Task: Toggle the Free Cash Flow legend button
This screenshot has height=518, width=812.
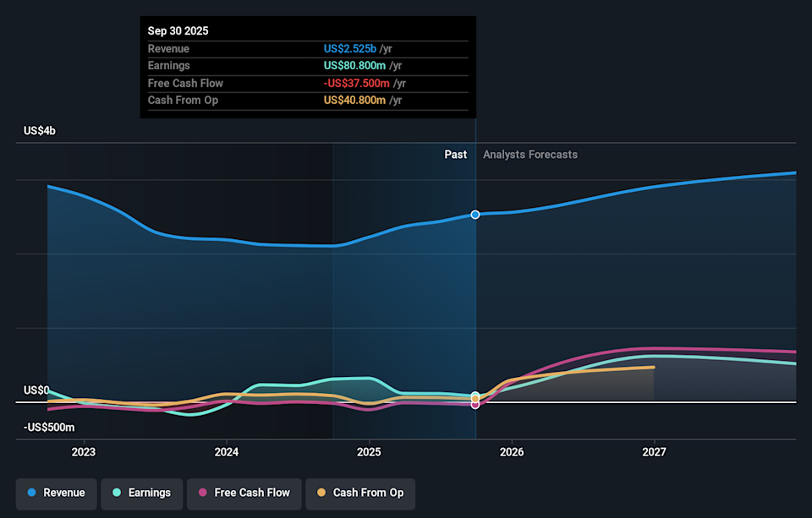Action: [x=244, y=493]
